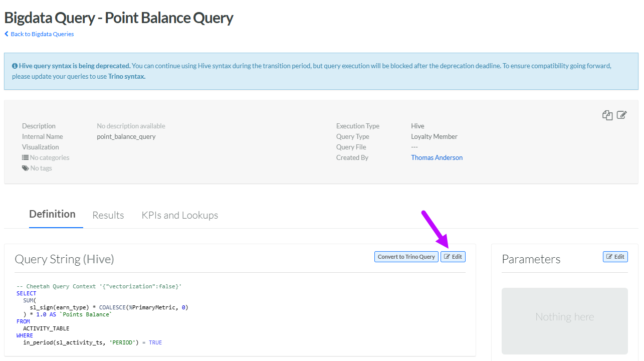
Task: Click the SELECT keyword in query
Action: (27, 293)
